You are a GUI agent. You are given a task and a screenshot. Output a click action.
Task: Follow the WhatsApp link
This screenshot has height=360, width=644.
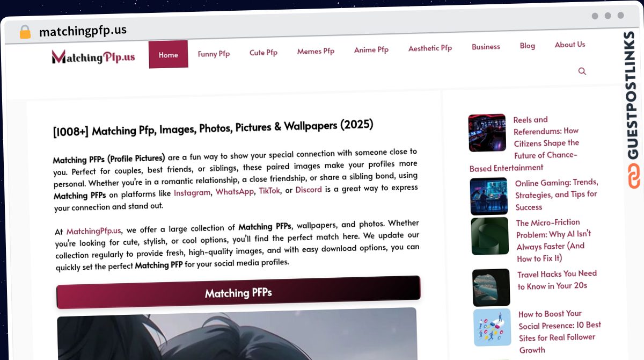point(235,191)
